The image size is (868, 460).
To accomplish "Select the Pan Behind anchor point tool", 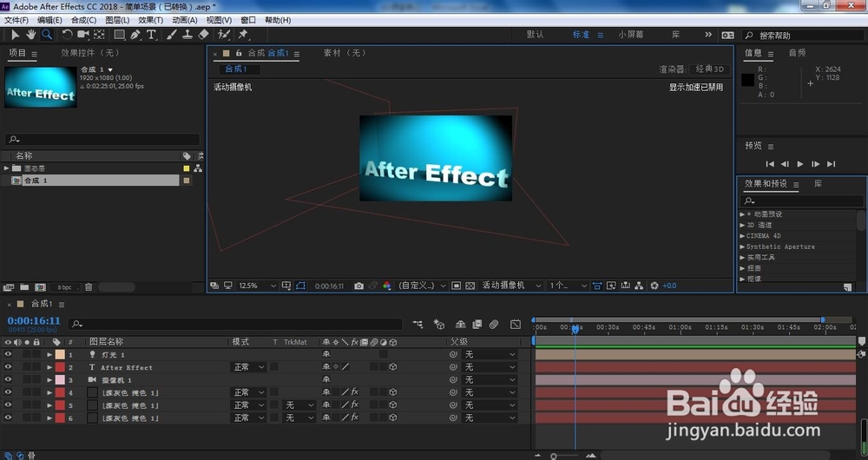I will pyautogui.click(x=99, y=35).
